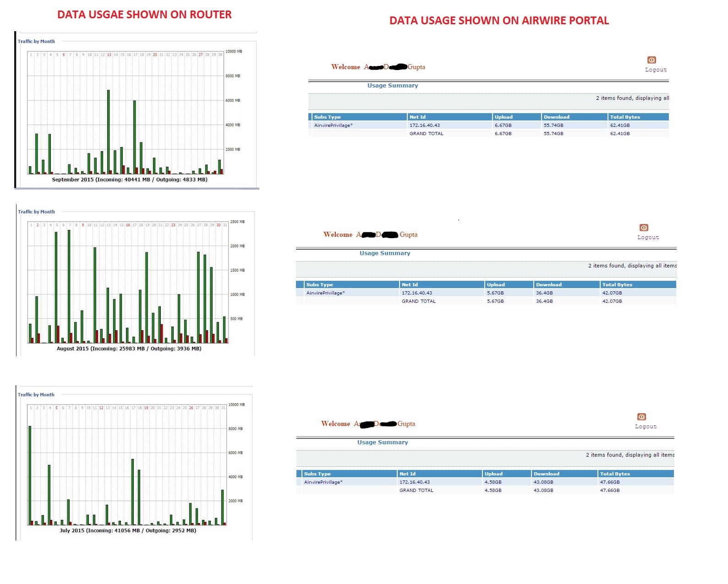The height and width of the screenshot is (584, 728).
Task: Click the logout icon above the 42.07GB summary
Action: coord(644,228)
